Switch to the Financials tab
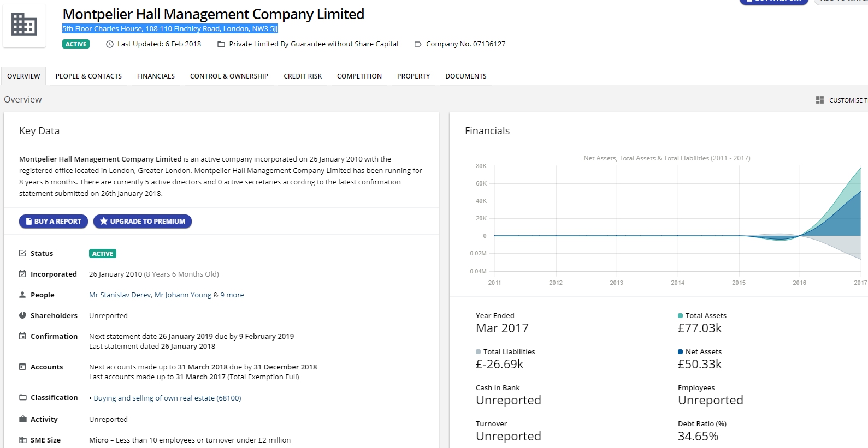The height and width of the screenshot is (448, 868). coord(156,76)
